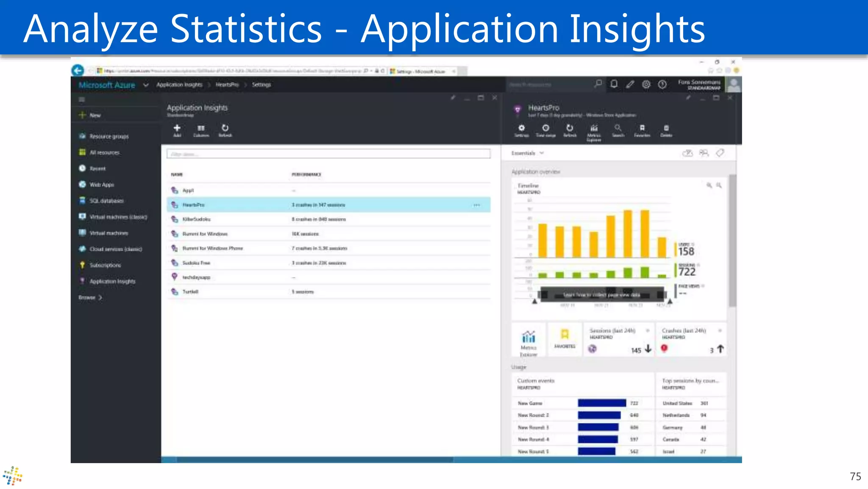Select the Rummi for Windows row
The image size is (868, 489).
(x=328, y=234)
